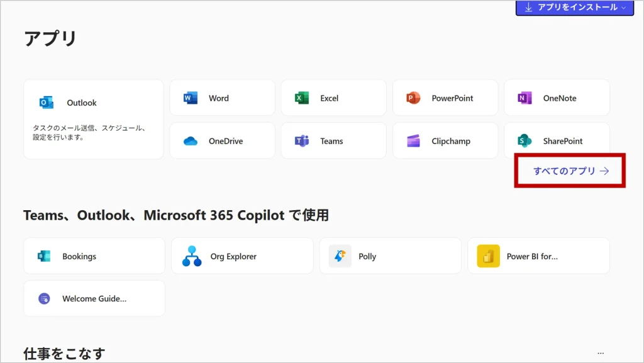The width and height of the screenshot is (644, 363).
Task: Open the SharePoint app icon
Action: click(x=525, y=141)
